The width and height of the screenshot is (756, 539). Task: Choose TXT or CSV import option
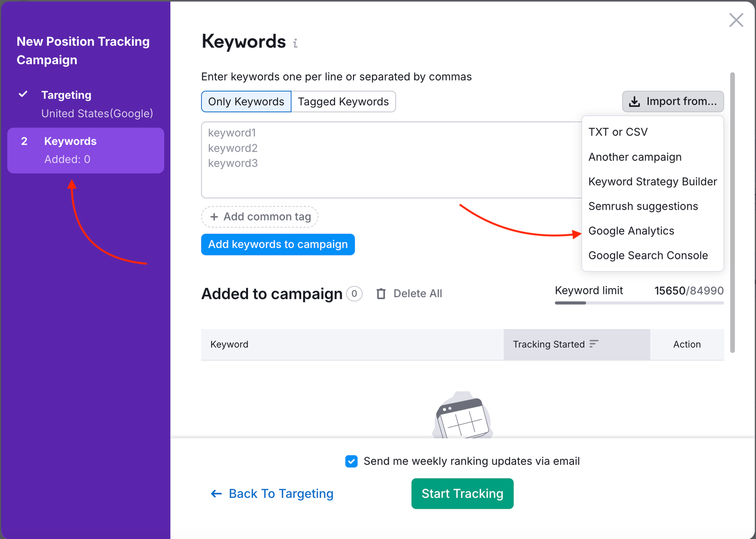(x=618, y=132)
